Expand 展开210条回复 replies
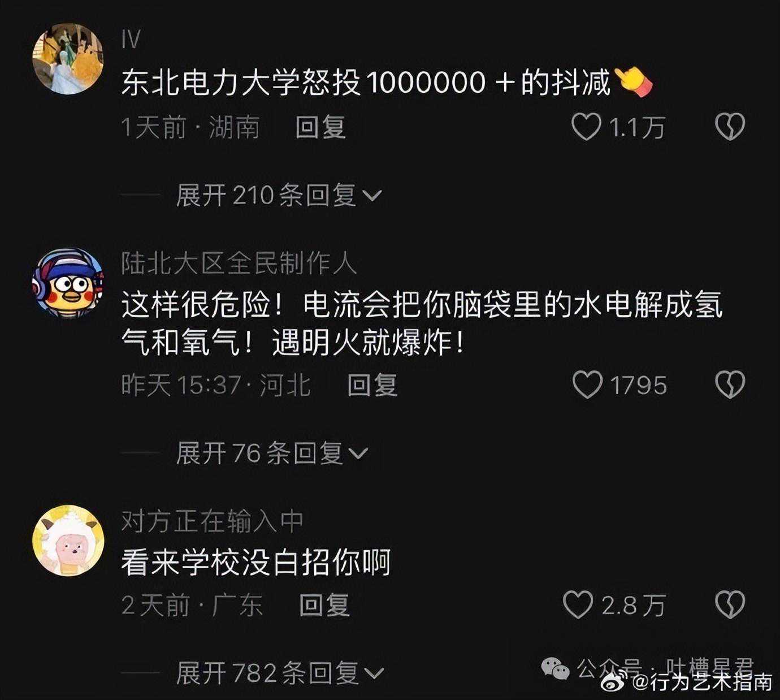 tap(279, 196)
